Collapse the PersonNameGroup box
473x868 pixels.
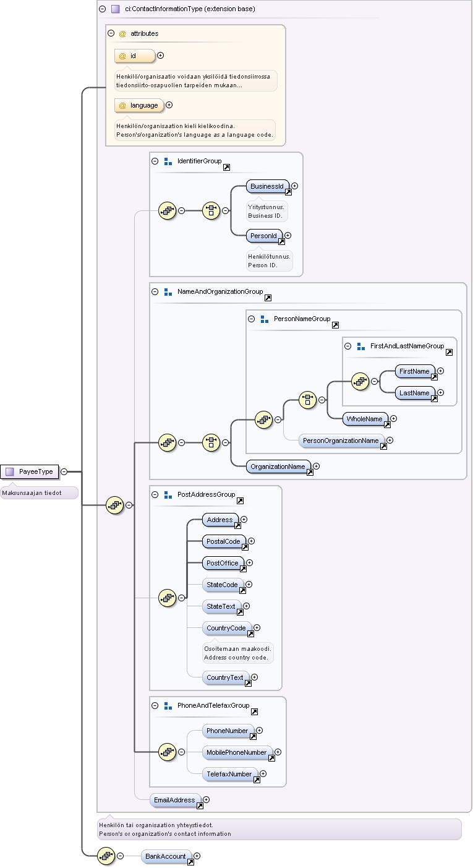tap(251, 319)
